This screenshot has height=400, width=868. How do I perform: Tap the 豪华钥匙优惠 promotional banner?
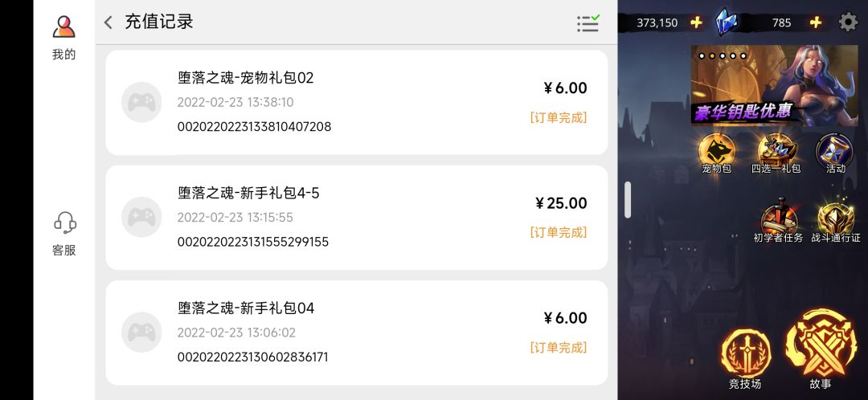(775, 85)
